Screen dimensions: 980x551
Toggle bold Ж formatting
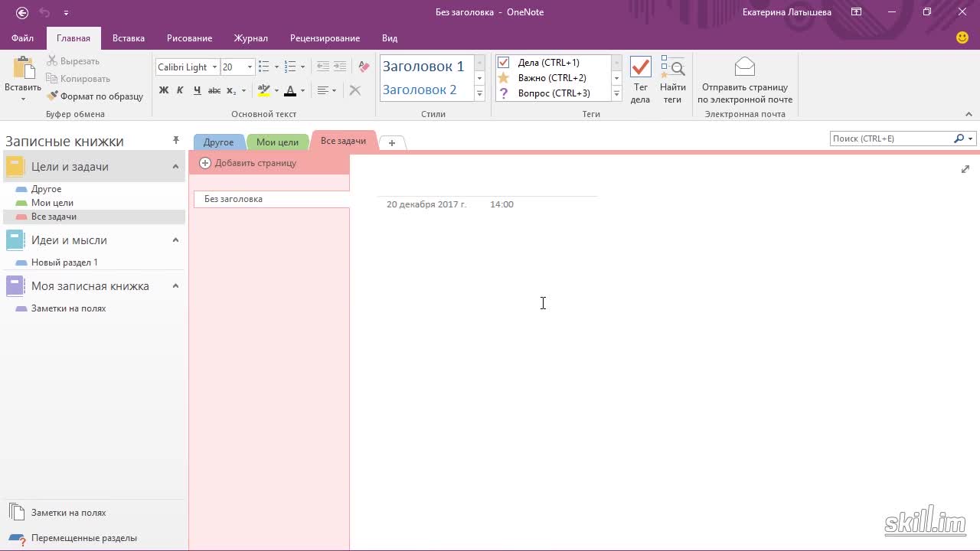[x=163, y=90]
